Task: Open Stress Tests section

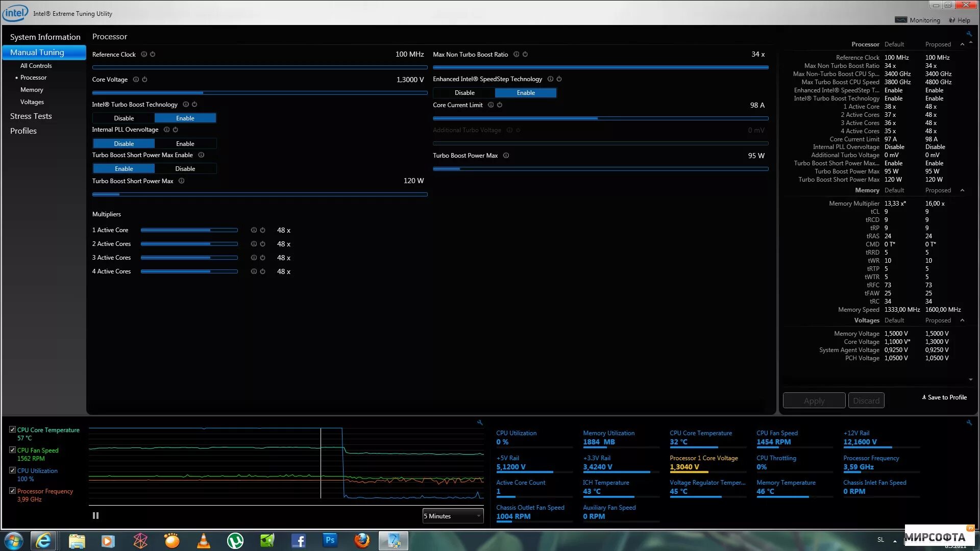Action: (31, 116)
